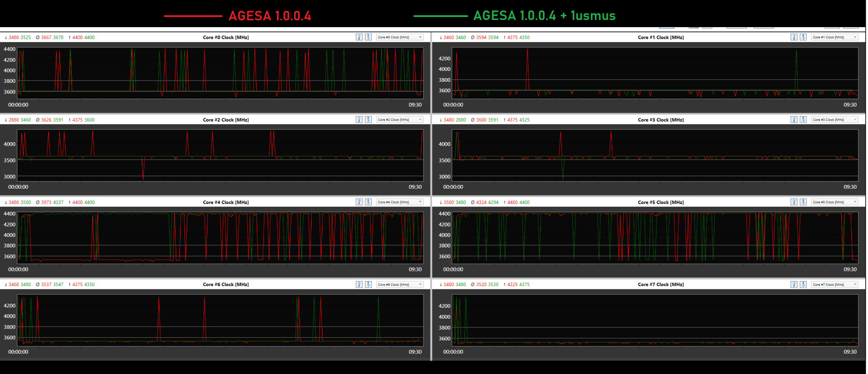
Task: Click the down arrow icon for Core #0 Clock
Action: click(x=368, y=37)
